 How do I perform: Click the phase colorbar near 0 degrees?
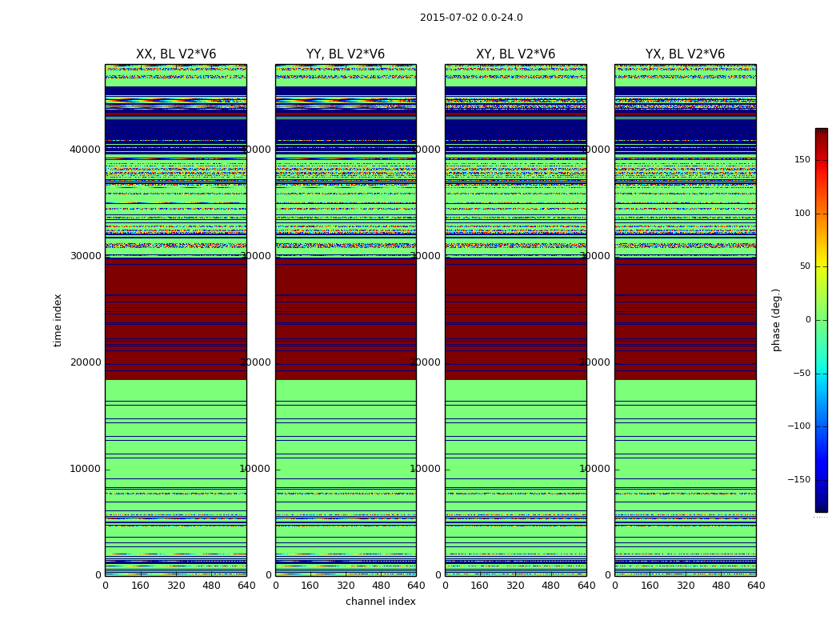pos(822,320)
